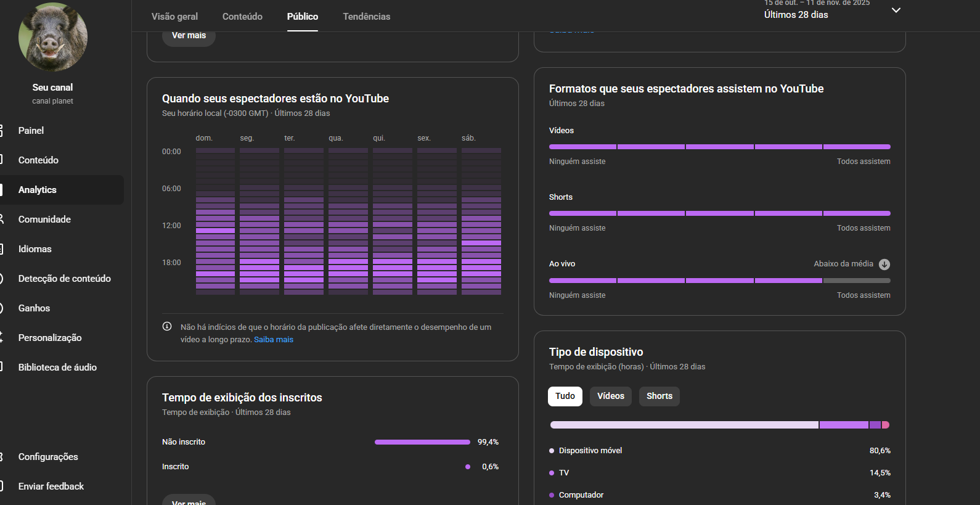
Task: Select the Vídeos device filter chip
Action: click(610, 396)
